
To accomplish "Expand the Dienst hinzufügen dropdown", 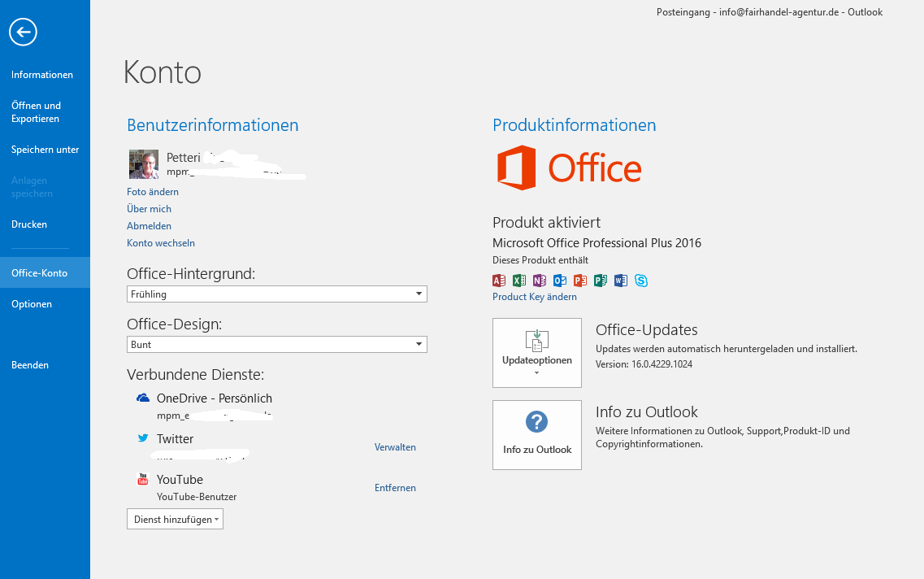I will 175,519.
